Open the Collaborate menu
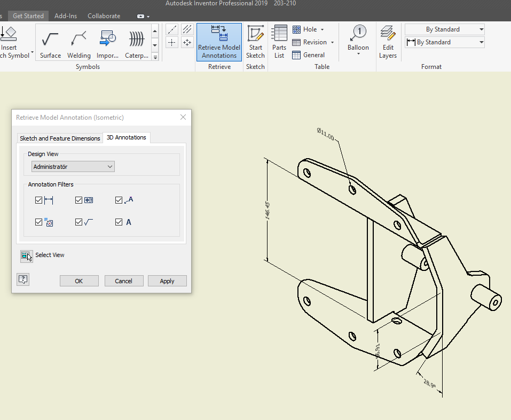This screenshot has height=420, width=511. coord(104,15)
